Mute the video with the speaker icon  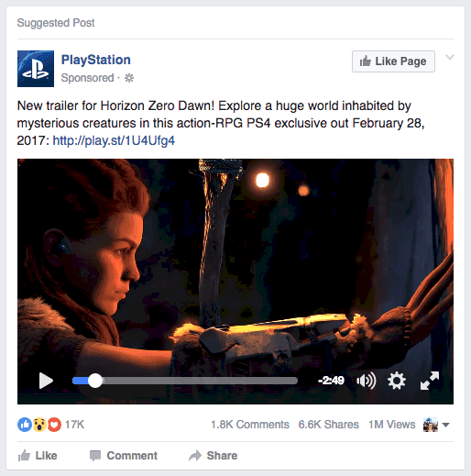click(366, 381)
